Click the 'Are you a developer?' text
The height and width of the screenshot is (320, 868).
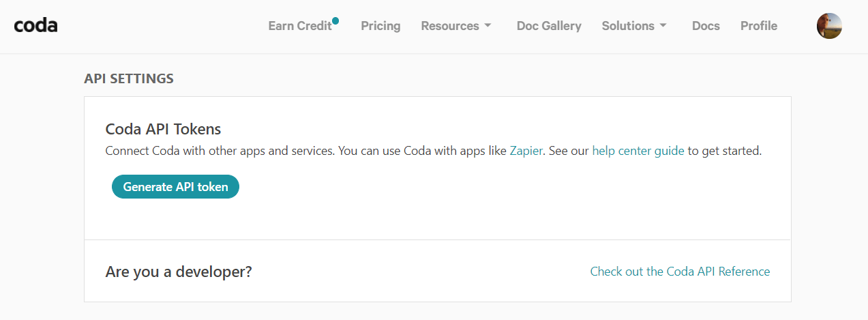(x=179, y=272)
